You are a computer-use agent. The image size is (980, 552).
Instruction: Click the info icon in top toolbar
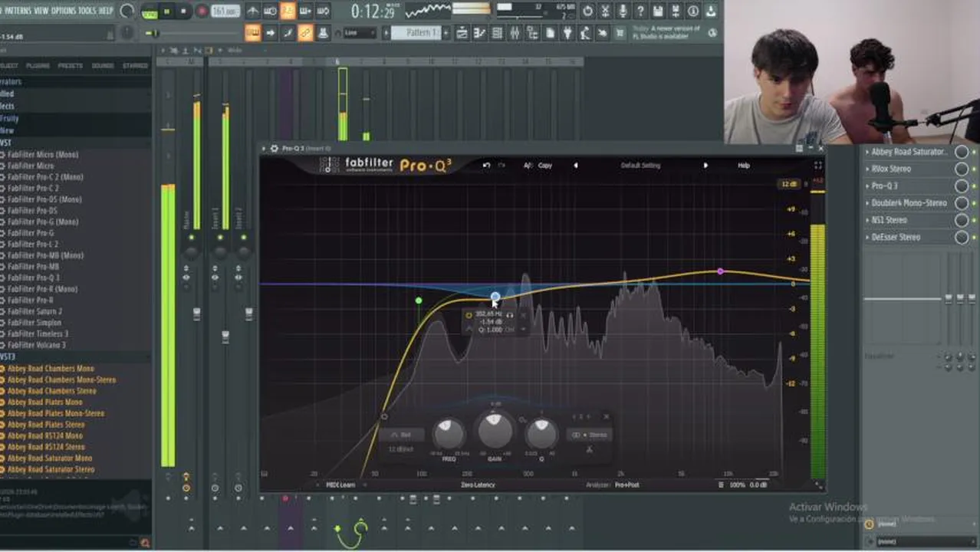tap(693, 11)
